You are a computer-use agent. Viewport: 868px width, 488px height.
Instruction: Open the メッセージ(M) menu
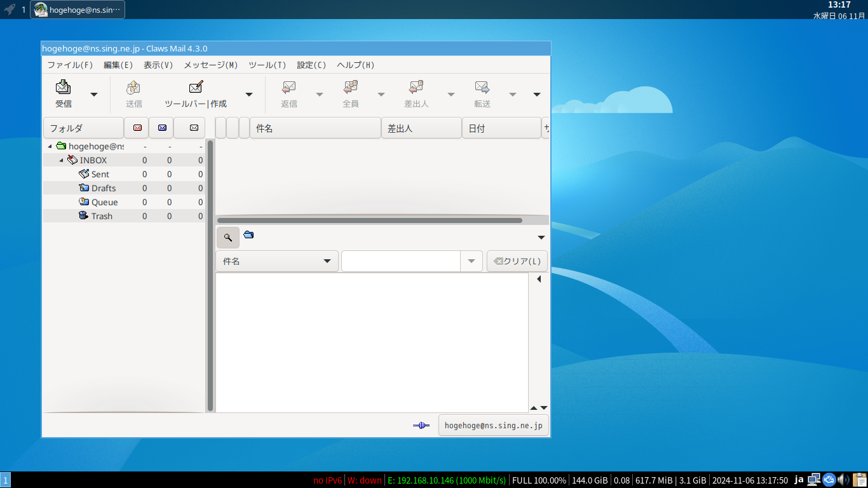point(211,65)
